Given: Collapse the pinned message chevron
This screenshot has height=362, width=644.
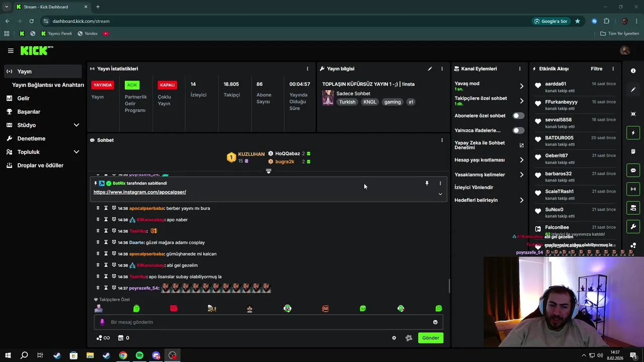Looking at the screenshot, I should coord(440,194).
